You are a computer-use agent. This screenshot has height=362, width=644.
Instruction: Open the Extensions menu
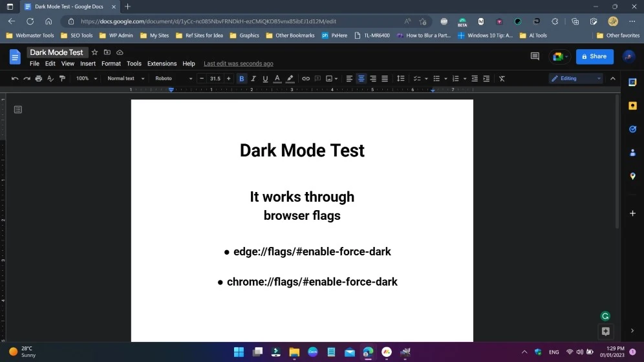click(162, 64)
